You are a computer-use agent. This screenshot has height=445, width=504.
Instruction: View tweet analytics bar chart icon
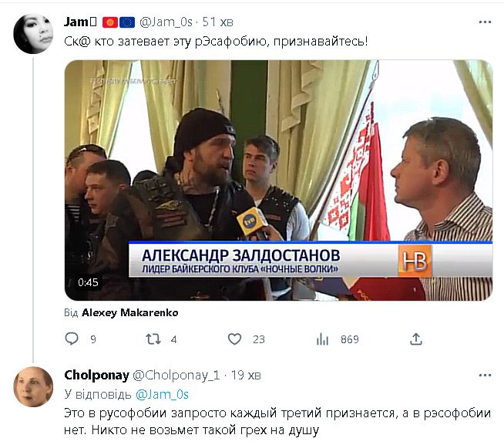322,339
